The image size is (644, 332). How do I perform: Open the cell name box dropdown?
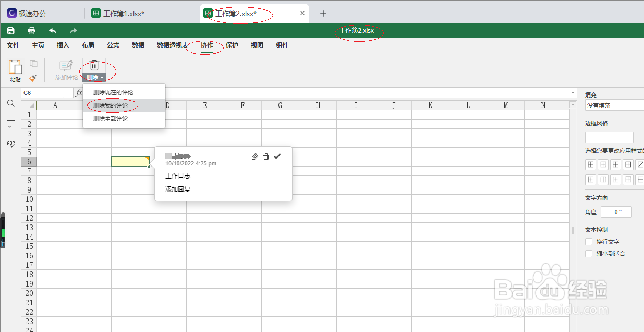point(68,92)
